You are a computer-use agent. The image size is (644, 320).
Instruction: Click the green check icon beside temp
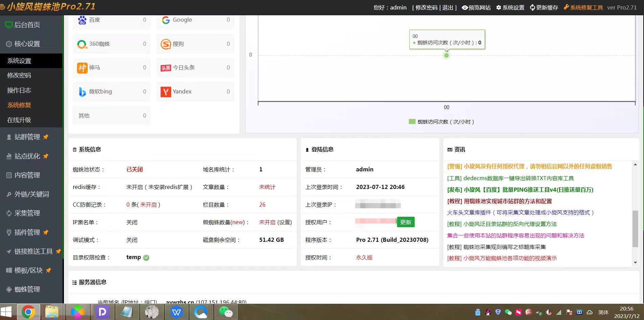point(146,258)
